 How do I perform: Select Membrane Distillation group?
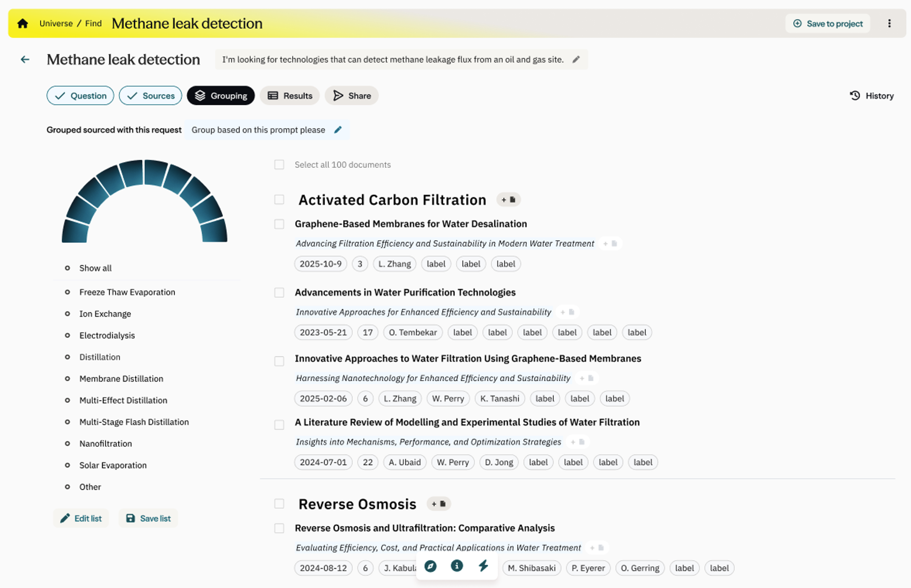(121, 379)
